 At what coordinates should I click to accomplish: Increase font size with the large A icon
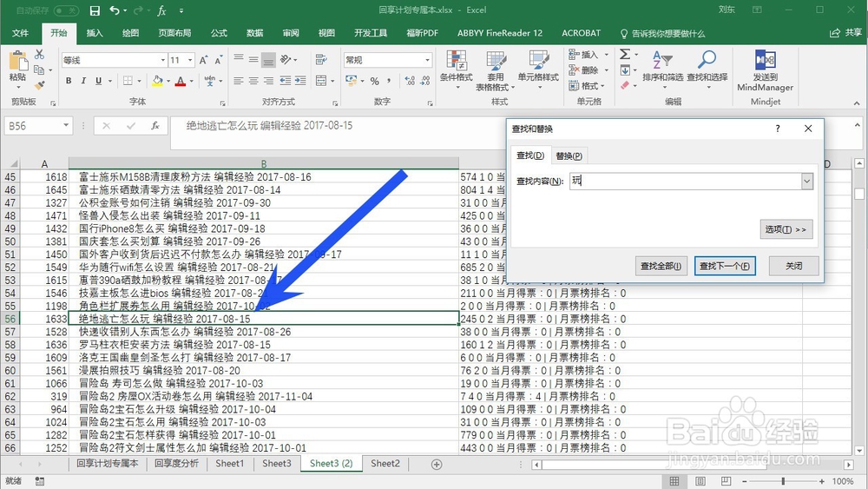[x=203, y=60]
